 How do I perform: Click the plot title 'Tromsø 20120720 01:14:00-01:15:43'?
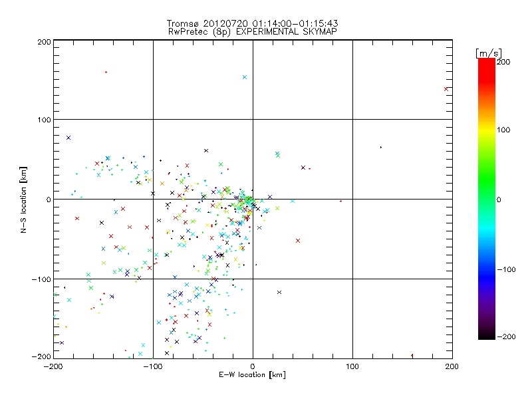coord(252,23)
